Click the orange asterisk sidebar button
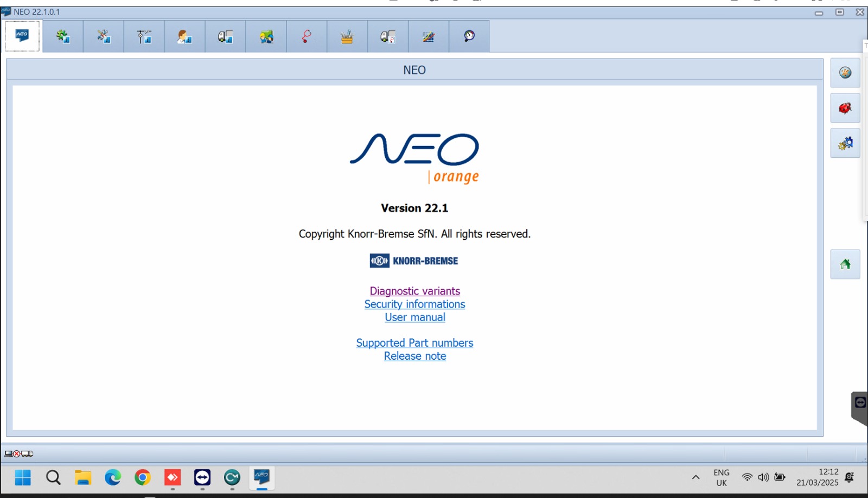This screenshot has width=868, height=498. pos(845,73)
